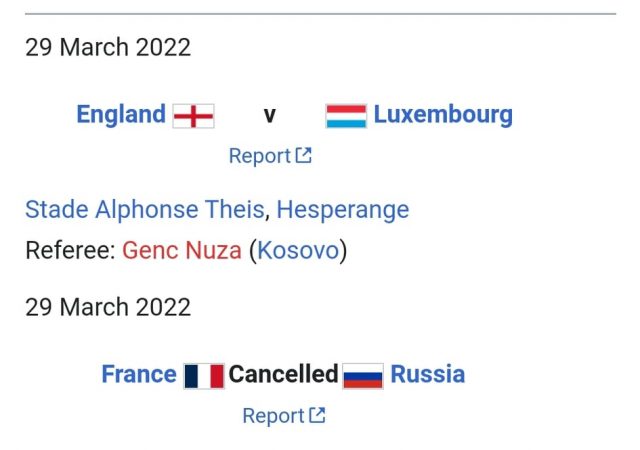Open Report link for England v Luxembourg
The image size is (640, 450).
click(259, 156)
